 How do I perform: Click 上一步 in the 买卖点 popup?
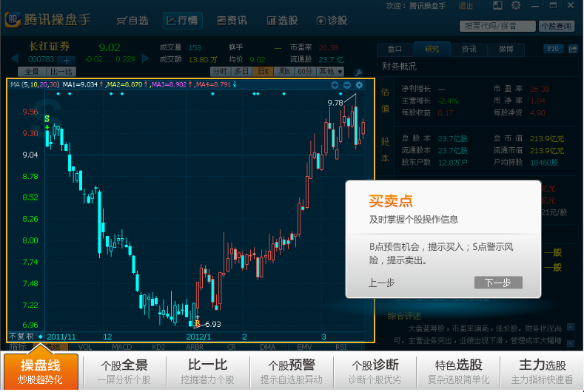point(381,283)
